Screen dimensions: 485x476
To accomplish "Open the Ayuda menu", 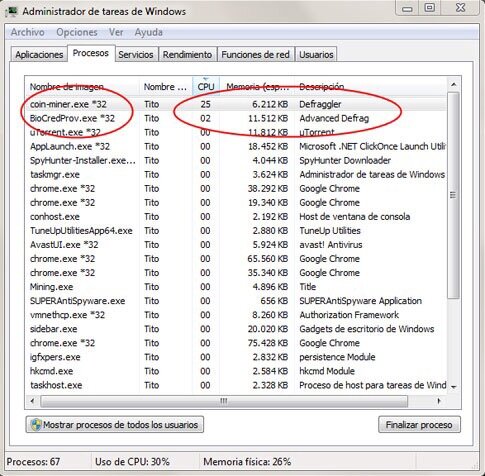I will (149, 32).
